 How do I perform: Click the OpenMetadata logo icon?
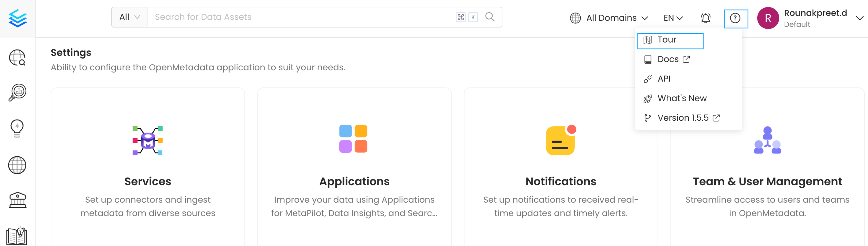click(x=18, y=18)
